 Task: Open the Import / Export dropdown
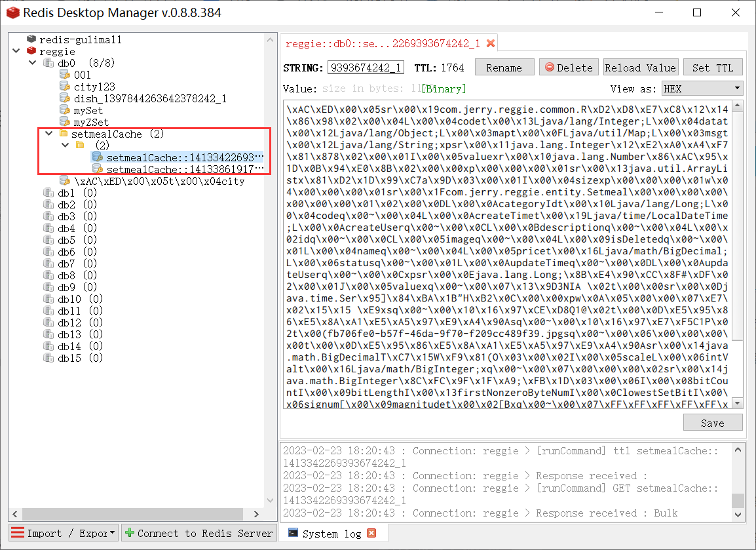click(x=64, y=533)
